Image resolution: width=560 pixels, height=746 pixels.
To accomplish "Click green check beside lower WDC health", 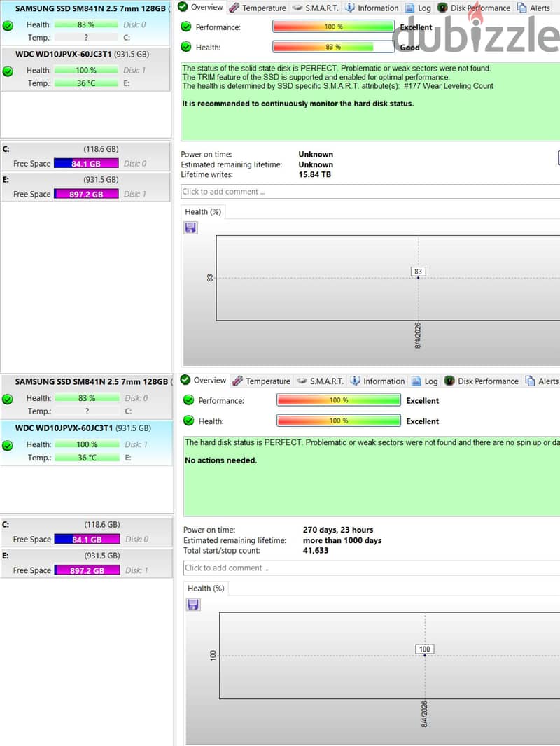I will pos(8,446).
